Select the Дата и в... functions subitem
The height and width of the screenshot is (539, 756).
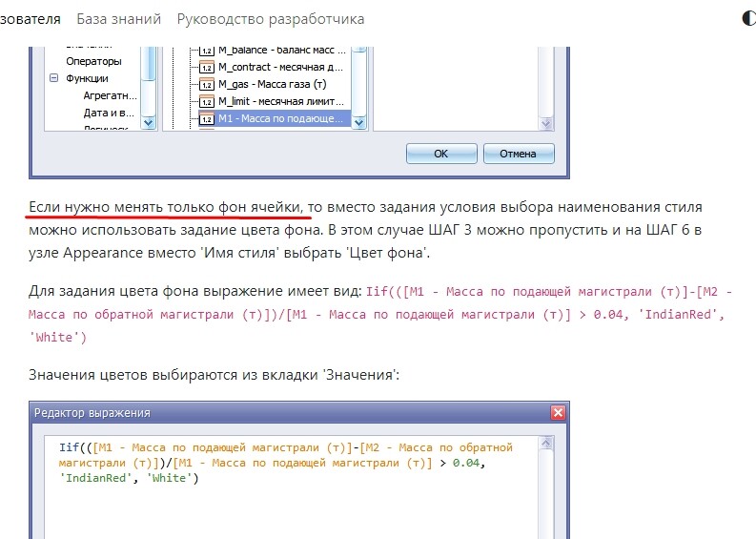tap(110, 113)
